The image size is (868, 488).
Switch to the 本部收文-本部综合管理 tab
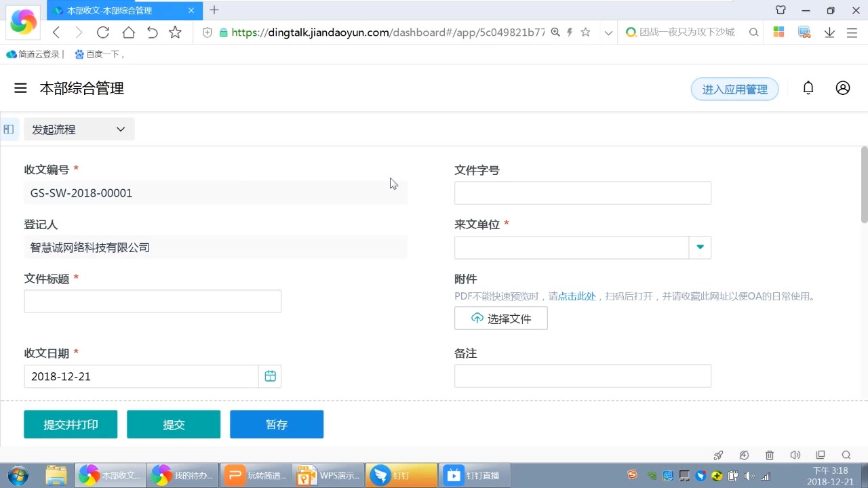(x=125, y=11)
